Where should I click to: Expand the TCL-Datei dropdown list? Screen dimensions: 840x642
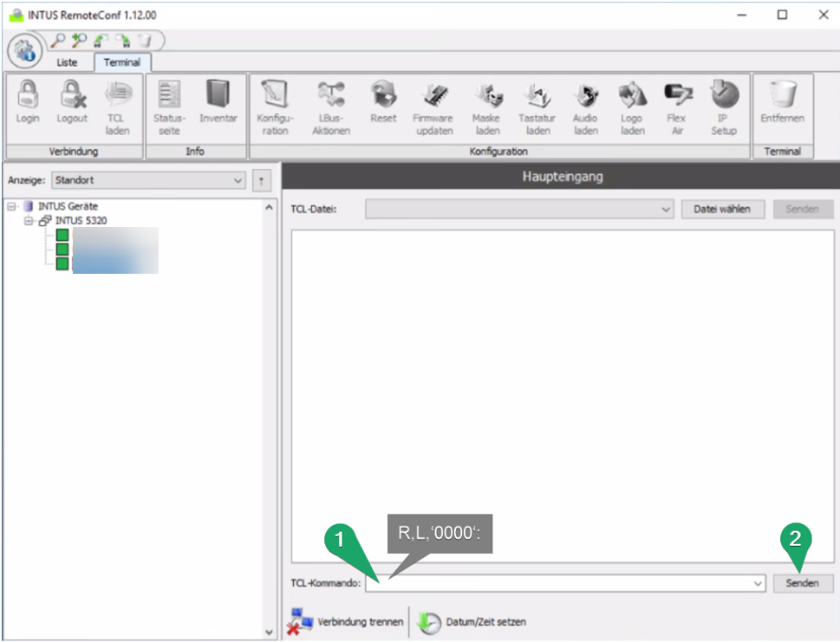(665, 210)
